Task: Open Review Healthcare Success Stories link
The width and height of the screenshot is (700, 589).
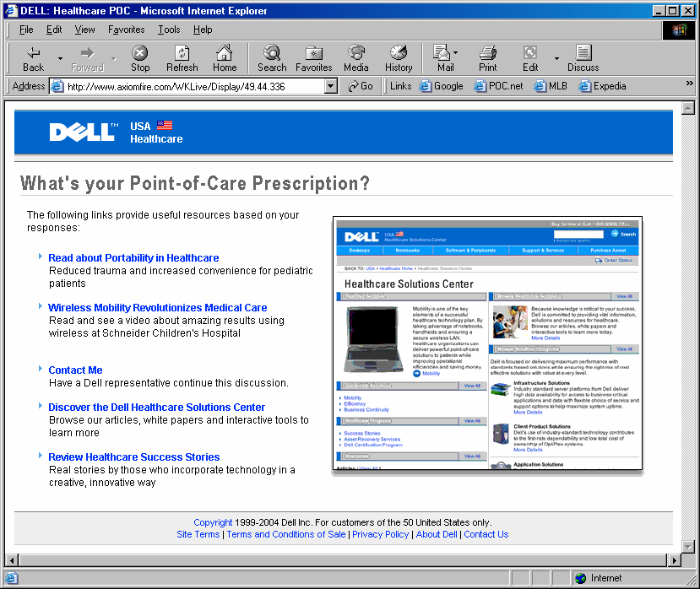Action: tap(134, 457)
